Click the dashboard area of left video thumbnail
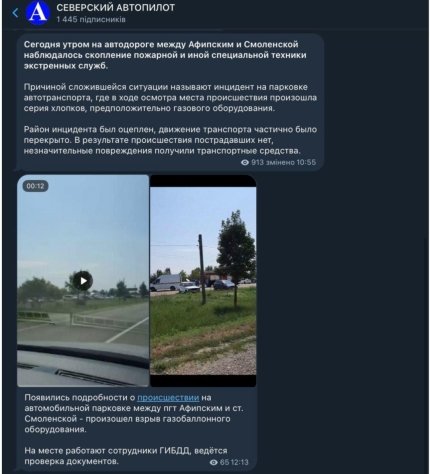 83,367
